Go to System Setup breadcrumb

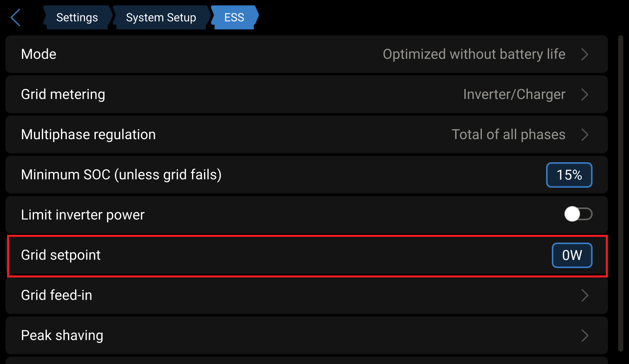click(161, 18)
